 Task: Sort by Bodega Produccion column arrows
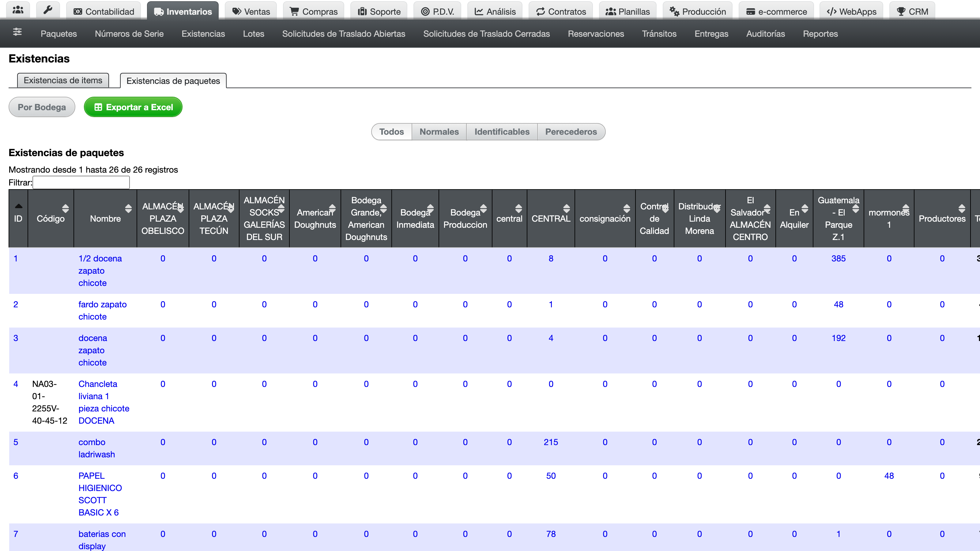click(x=484, y=208)
